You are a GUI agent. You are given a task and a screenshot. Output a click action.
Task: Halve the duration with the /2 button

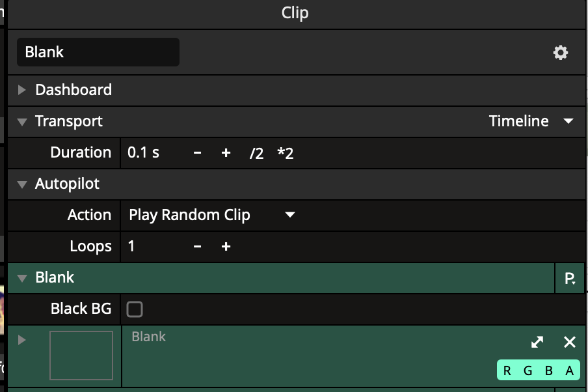[x=256, y=154]
